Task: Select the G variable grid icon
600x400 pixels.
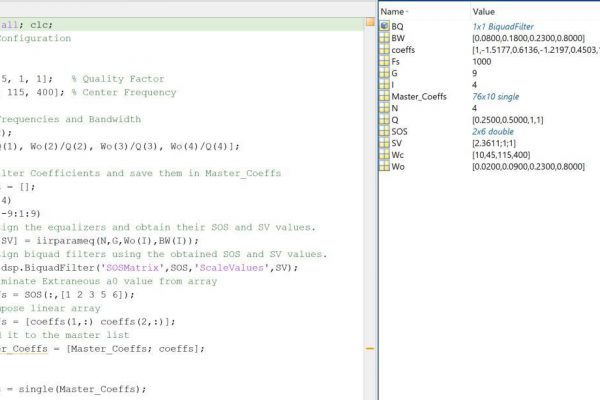Action: (x=384, y=73)
